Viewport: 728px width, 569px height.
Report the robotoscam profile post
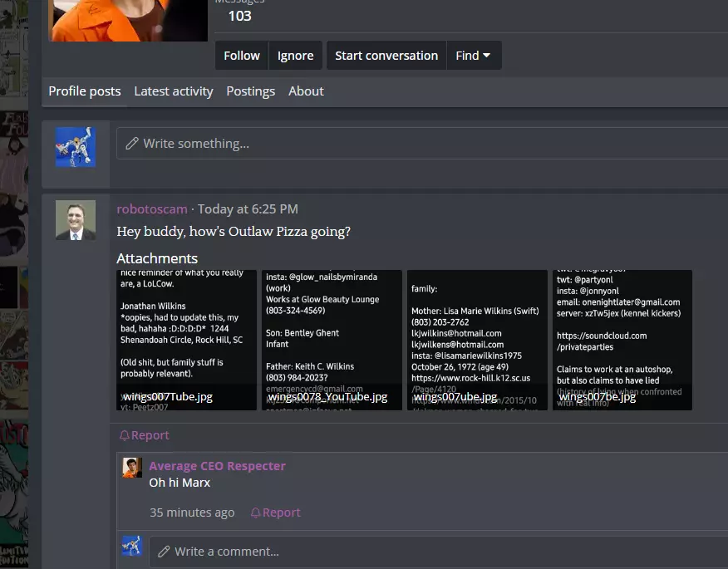pyautogui.click(x=145, y=435)
